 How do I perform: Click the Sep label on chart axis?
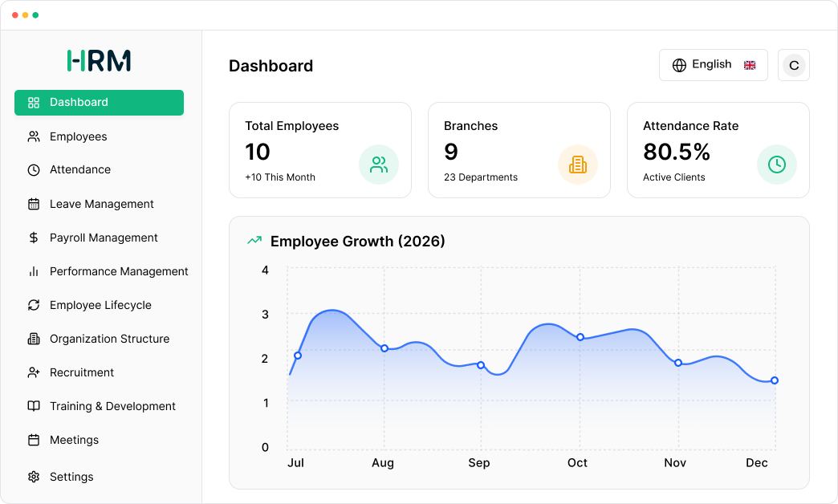pos(479,463)
